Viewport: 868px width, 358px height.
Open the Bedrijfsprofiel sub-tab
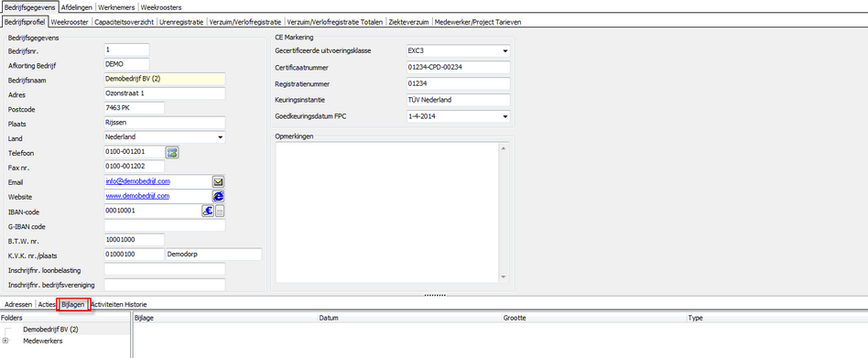(x=25, y=22)
